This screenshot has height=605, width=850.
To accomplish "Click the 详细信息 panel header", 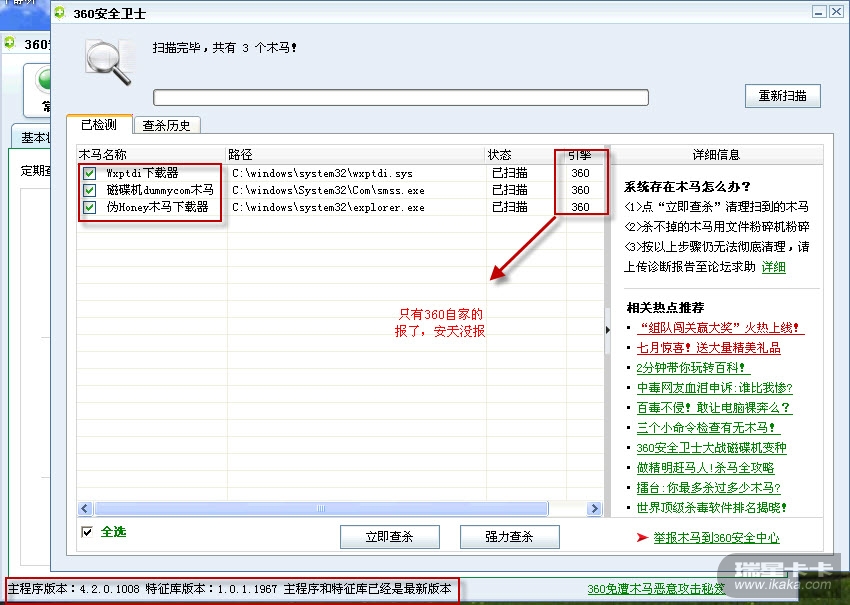I will pyautogui.click(x=716, y=155).
